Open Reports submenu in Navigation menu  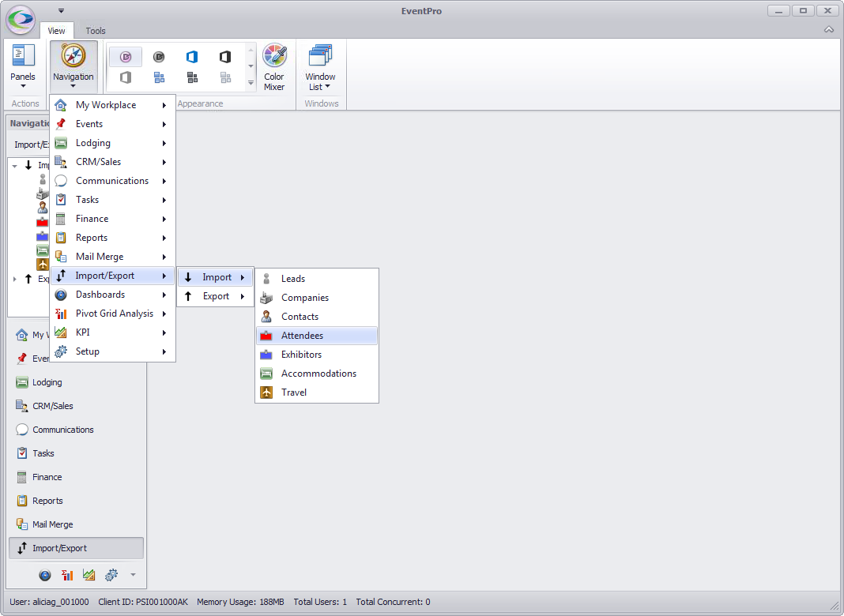[x=113, y=237]
